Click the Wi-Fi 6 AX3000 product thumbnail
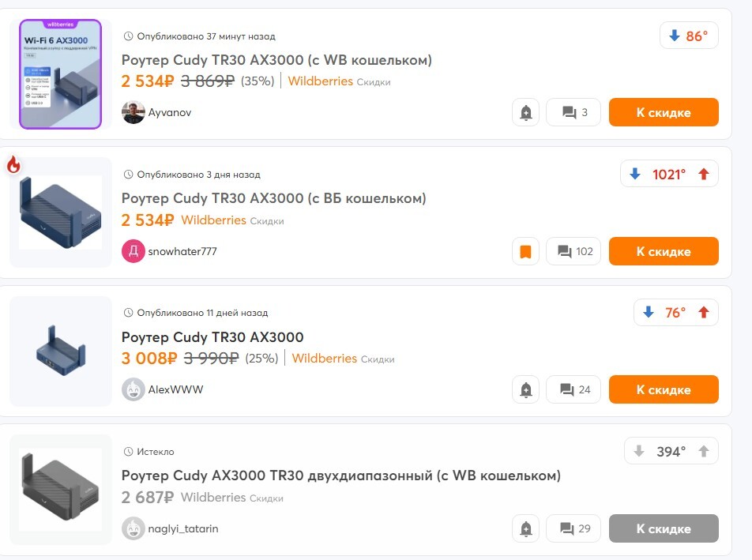The image size is (752, 560). tap(61, 74)
